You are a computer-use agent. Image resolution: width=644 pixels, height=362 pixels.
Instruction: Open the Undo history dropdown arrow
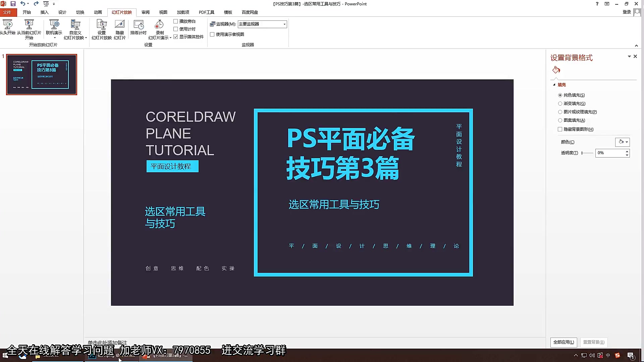tap(28, 4)
